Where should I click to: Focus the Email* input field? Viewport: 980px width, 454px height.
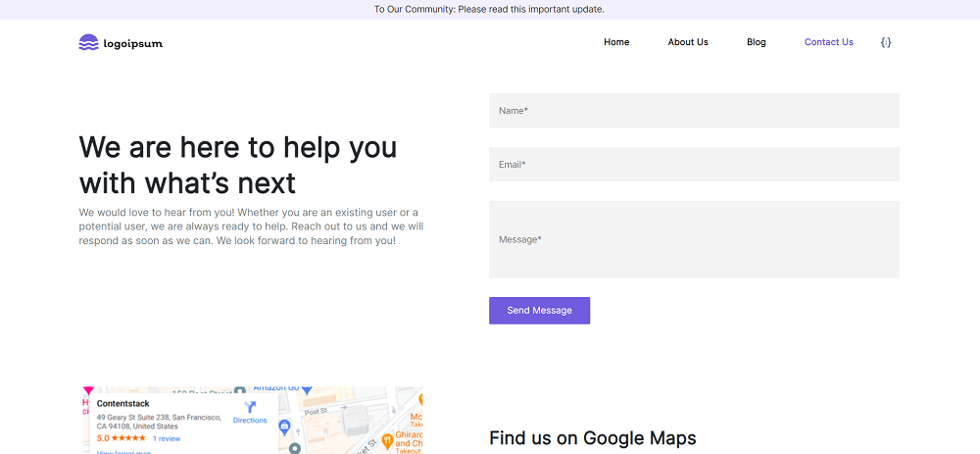pos(694,165)
